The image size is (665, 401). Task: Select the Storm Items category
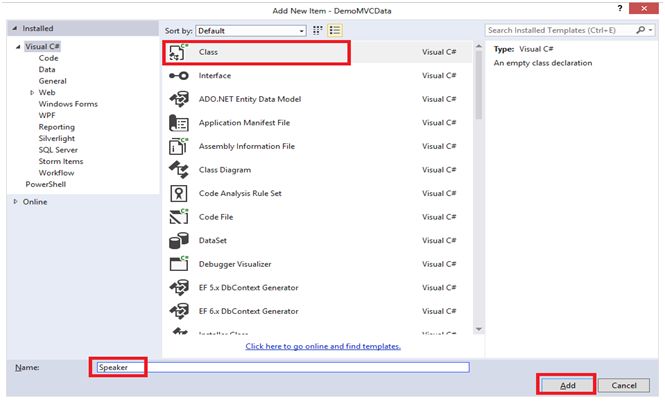click(61, 162)
